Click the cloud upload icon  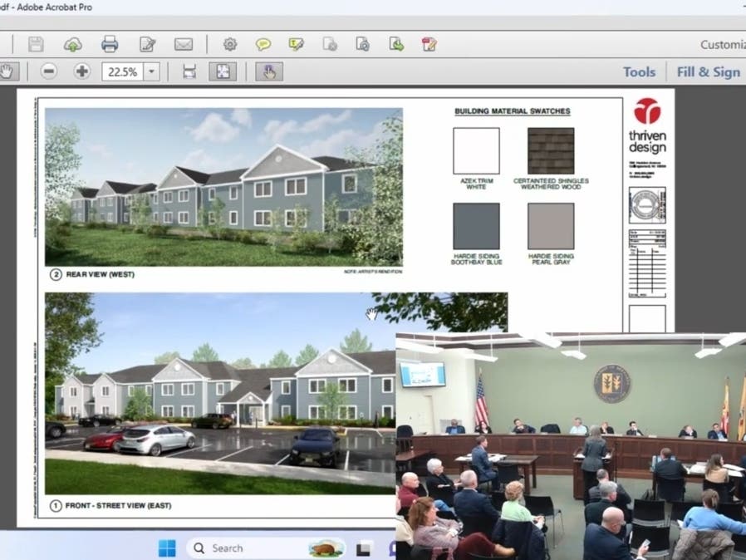73,44
